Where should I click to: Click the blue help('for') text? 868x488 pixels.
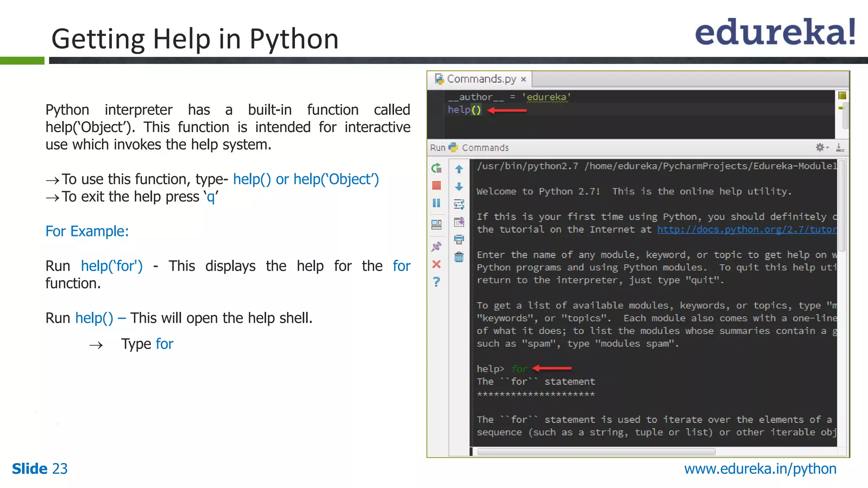pos(112,266)
